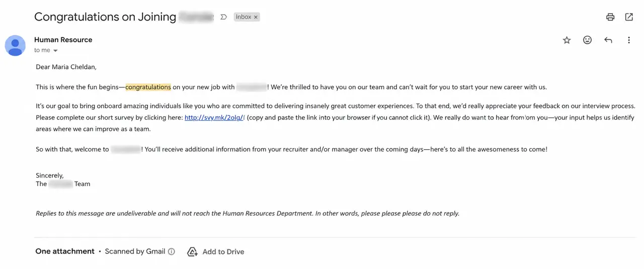Image resolution: width=644 pixels, height=269 pixels.
Task: Add an emoji reaction to the email
Action: coord(587,40)
